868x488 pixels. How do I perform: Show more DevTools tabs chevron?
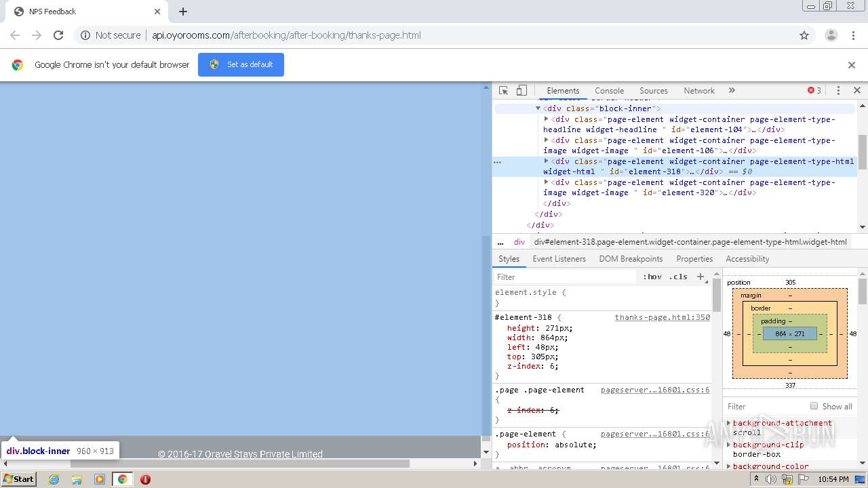point(732,90)
